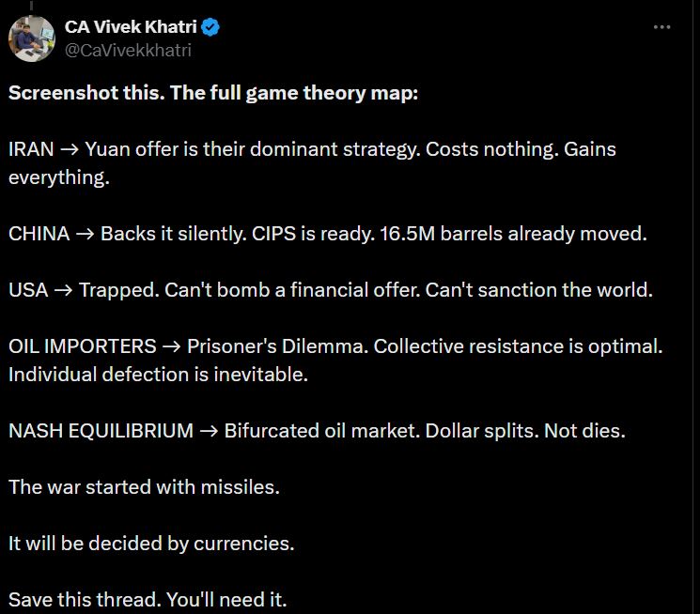Screen dimensions: 700x614
Task: Click the blue verified checkmark badge
Action: pyautogui.click(x=211, y=28)
